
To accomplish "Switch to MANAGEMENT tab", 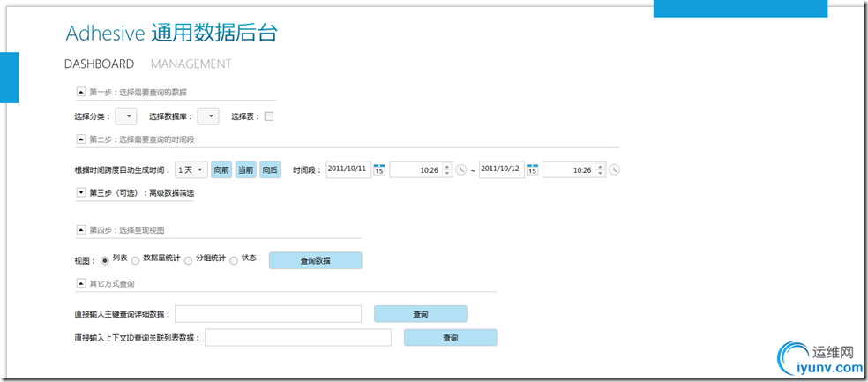I will (191, 64).
